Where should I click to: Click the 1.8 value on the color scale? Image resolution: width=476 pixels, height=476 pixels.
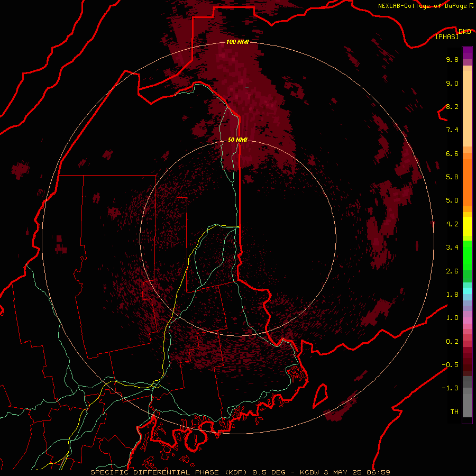(x=452, y=295)
